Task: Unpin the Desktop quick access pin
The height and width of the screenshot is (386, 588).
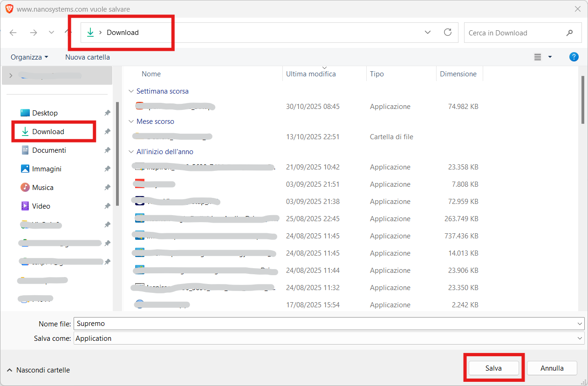Action: tap(107, 113)
